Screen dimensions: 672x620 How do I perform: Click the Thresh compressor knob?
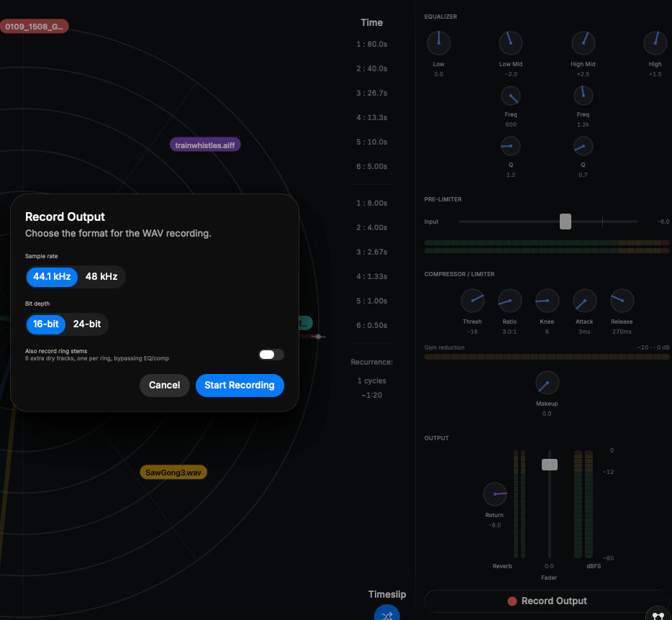coord(472,301)
